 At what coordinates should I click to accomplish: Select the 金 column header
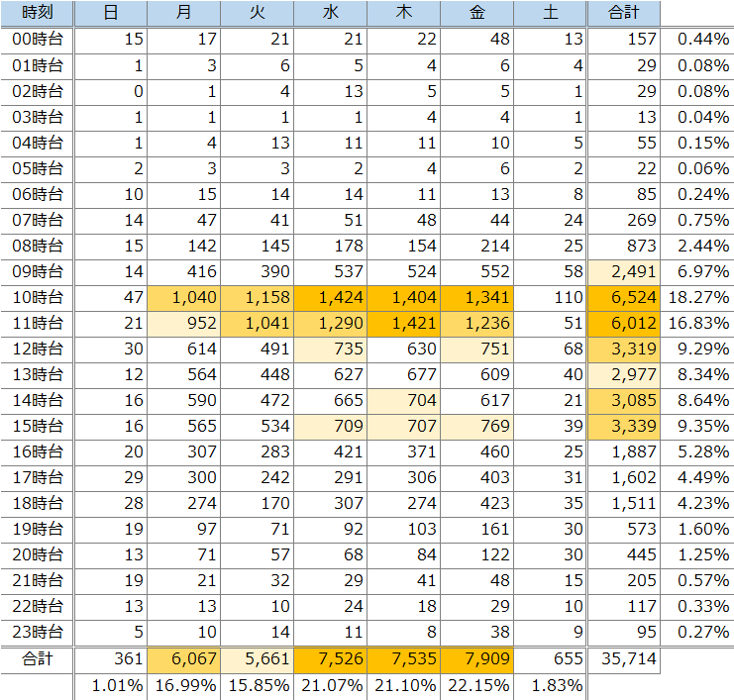(477, 13)
